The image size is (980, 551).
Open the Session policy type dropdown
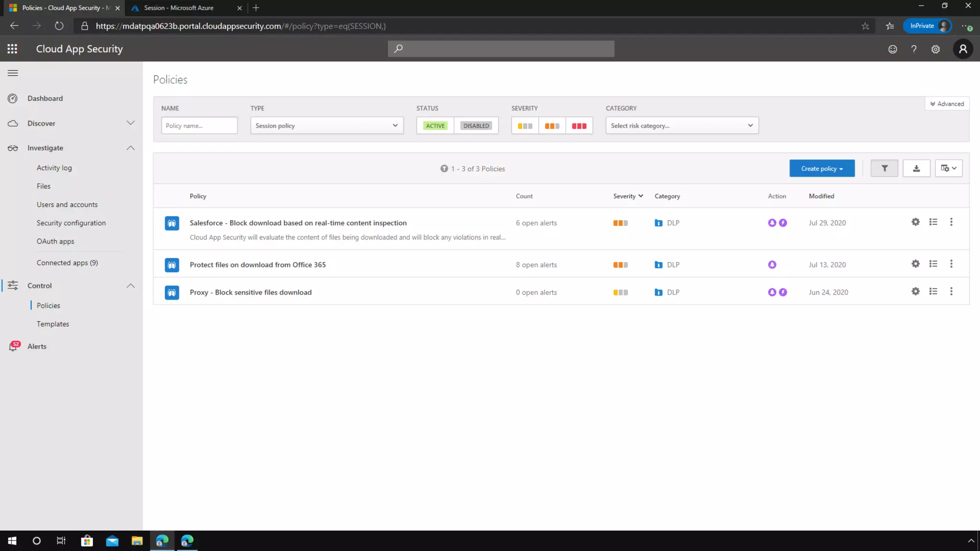326,126
